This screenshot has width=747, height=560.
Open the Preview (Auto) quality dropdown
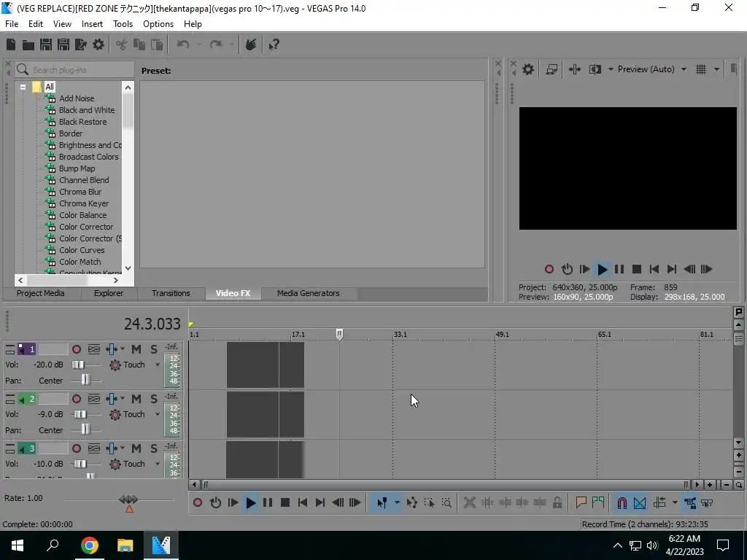684,69
